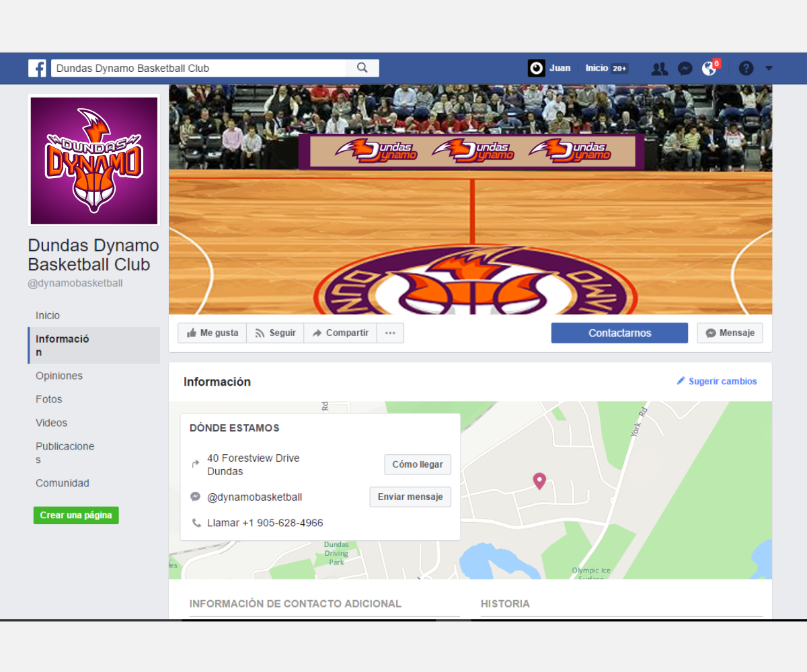Click the Seguir button
This screenshot has height=672, width=807.
[275, 333]
